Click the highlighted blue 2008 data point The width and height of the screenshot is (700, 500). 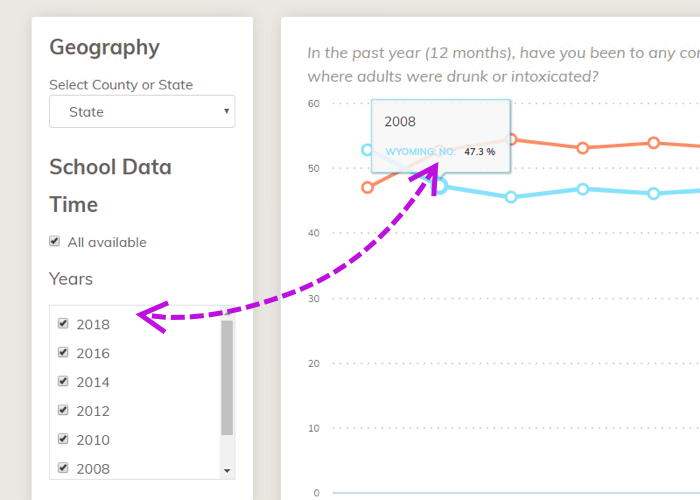click(440, 186)
